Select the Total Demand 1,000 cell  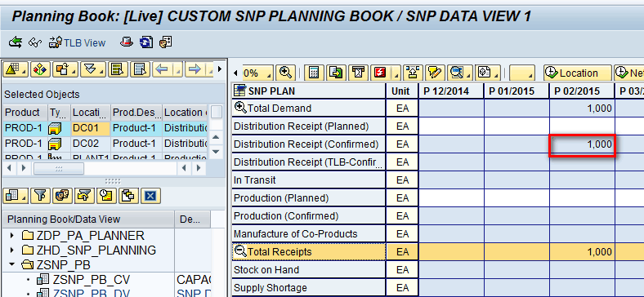point(582,109)
